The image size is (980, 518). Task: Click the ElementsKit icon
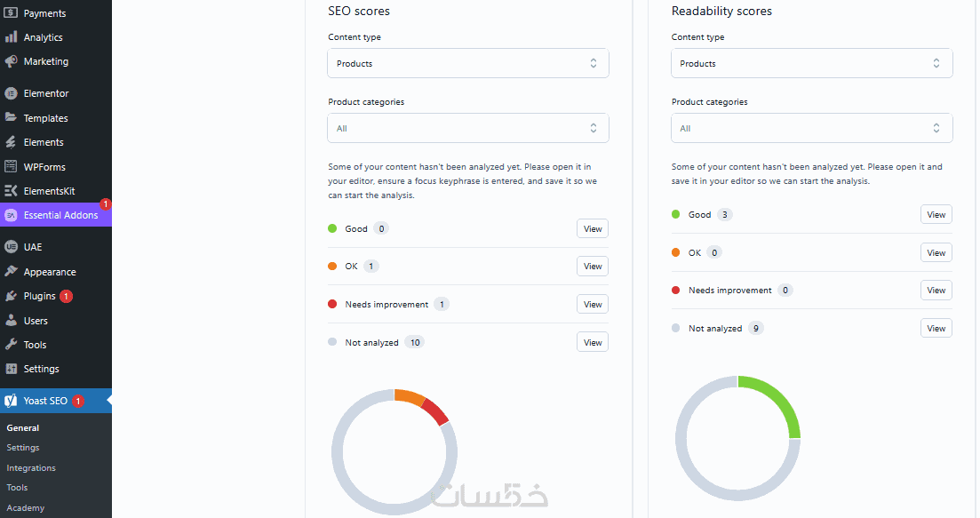12,190
